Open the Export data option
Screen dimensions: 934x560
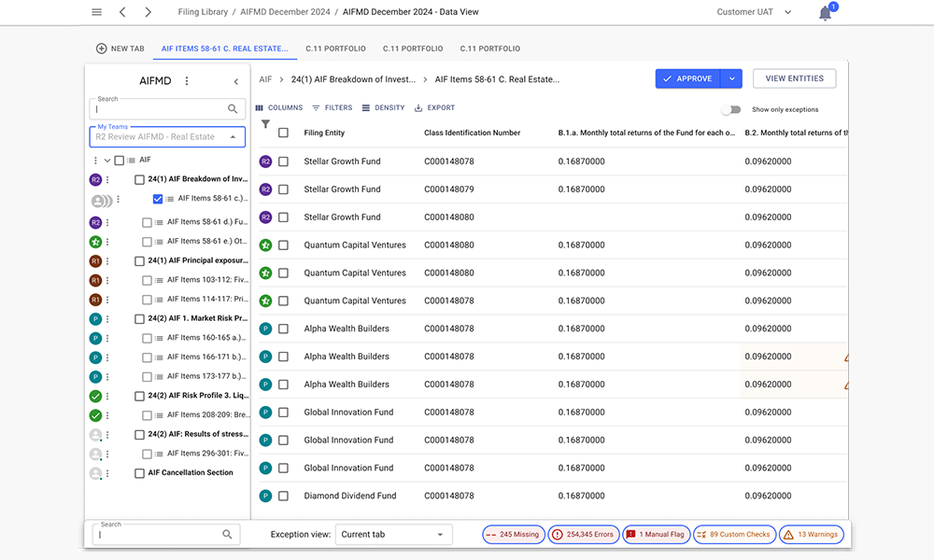[434, 108]
